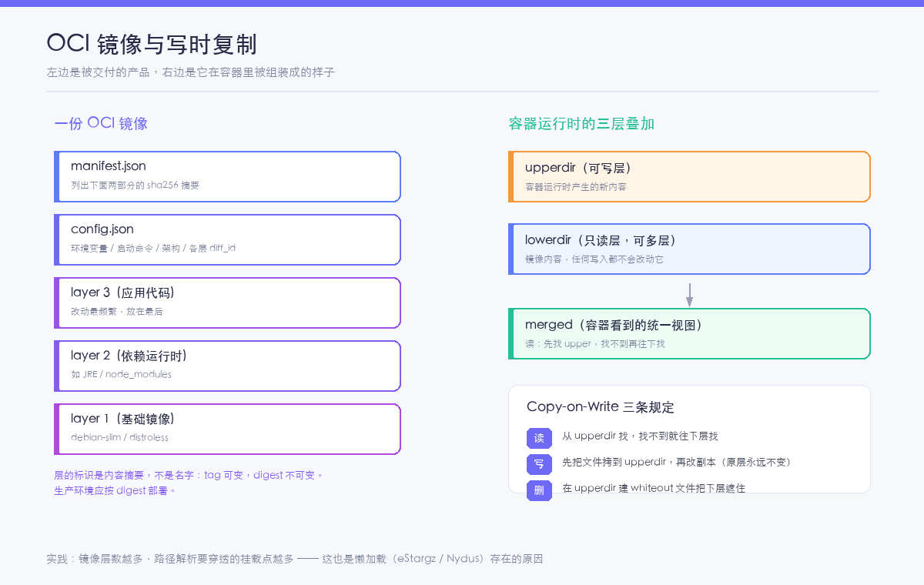Image resolution: width=924 pixels, height=585 pixels.
Task: Select the merged（容器看到的统一视图）card
Action: point(689,333)
